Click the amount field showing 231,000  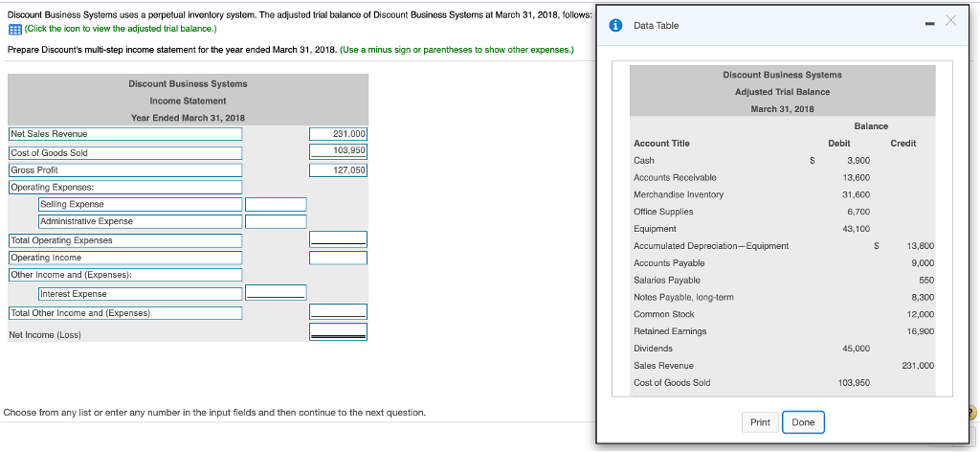pyautogui.click(x=338, y=134)
